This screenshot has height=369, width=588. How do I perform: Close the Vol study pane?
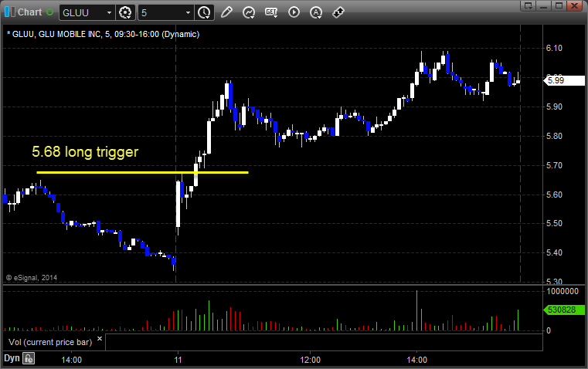point(100,339)
